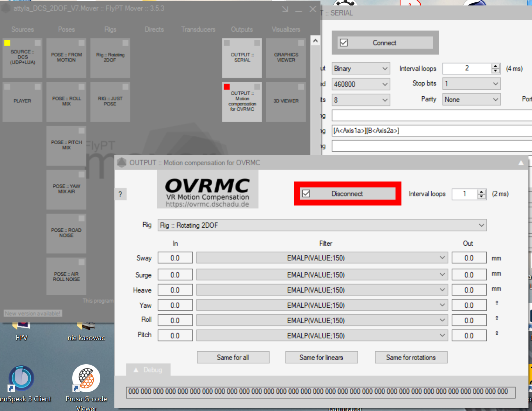Switch to the Directs column header
The height and width of the screenshot is (411, 532).
(154, 29)
